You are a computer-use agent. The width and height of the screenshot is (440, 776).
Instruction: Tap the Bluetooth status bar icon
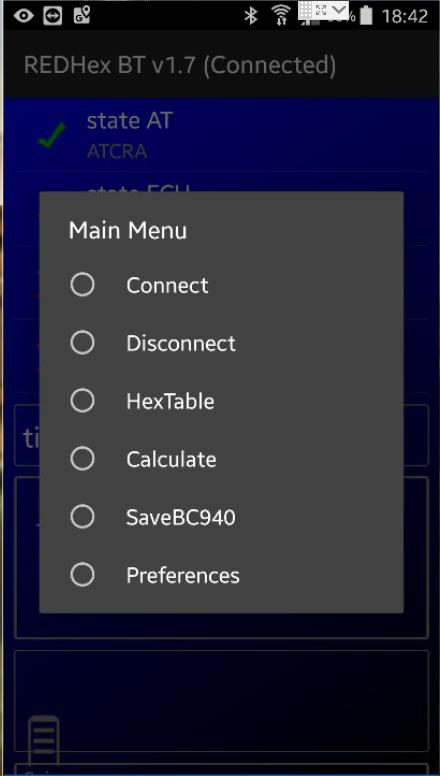251,16
